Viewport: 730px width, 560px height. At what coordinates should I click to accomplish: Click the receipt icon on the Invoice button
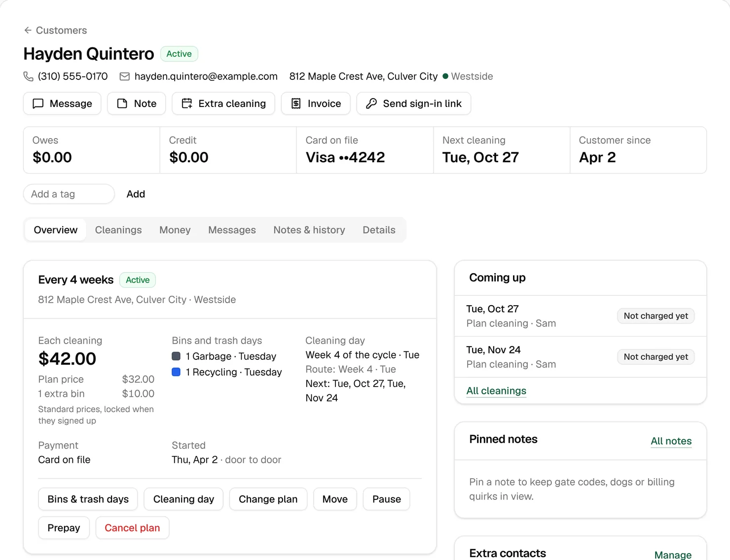click(296, 104)
